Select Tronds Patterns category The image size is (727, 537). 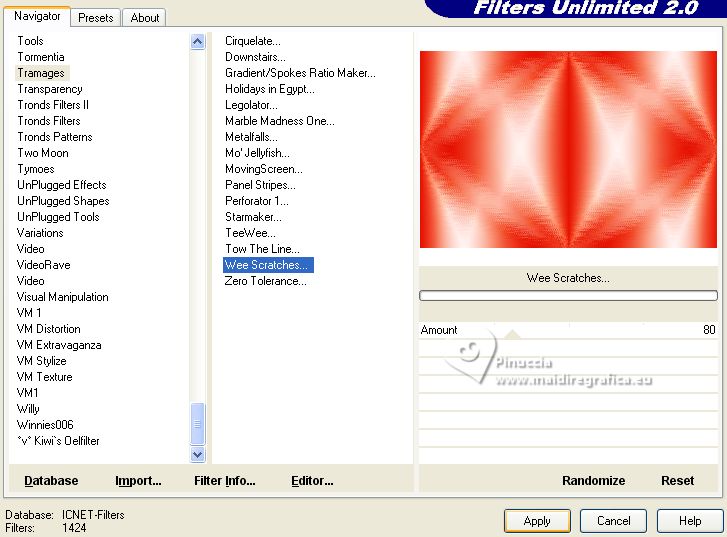[x=55, y=137]
